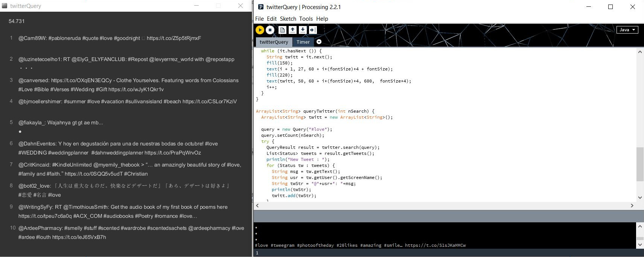
Task: Run the sketch with the Play button
Action: coord(260,30)
